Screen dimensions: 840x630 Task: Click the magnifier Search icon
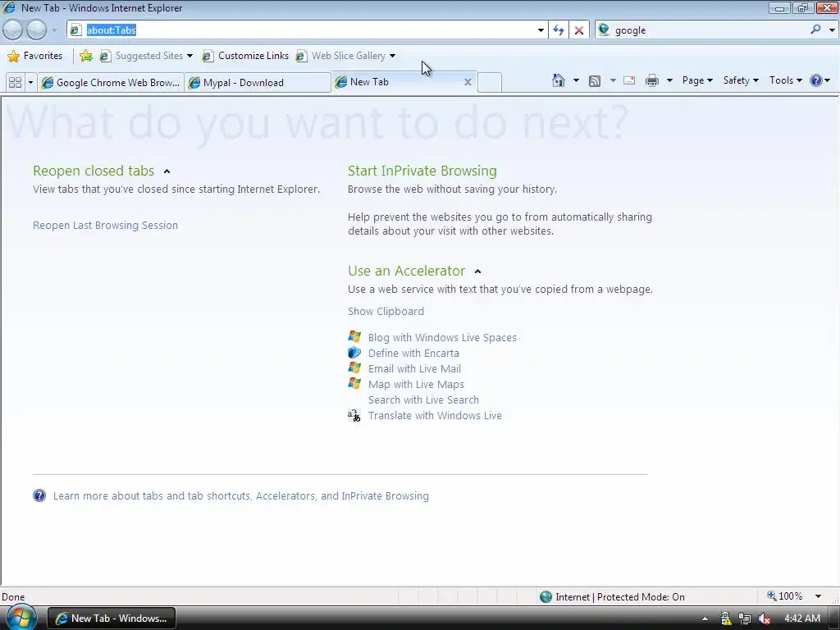815,30
